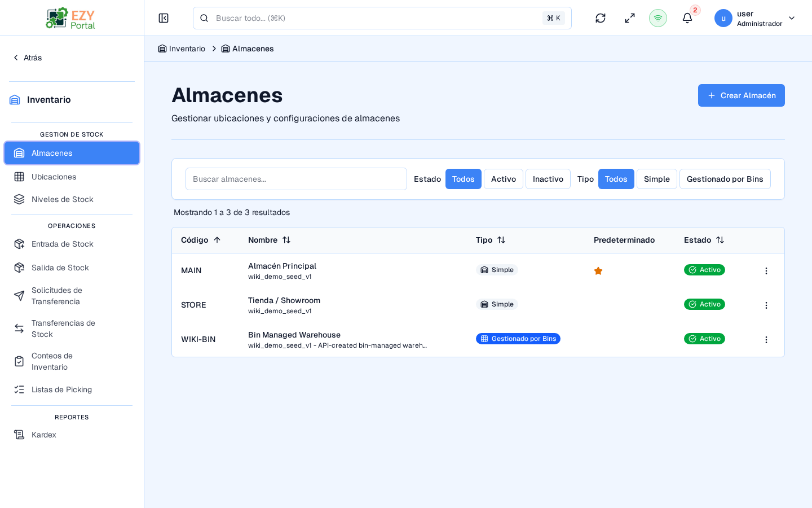Open Listas de Picking menu item
812x508 pixels.
pyautogui.click(x=72, y=389)
